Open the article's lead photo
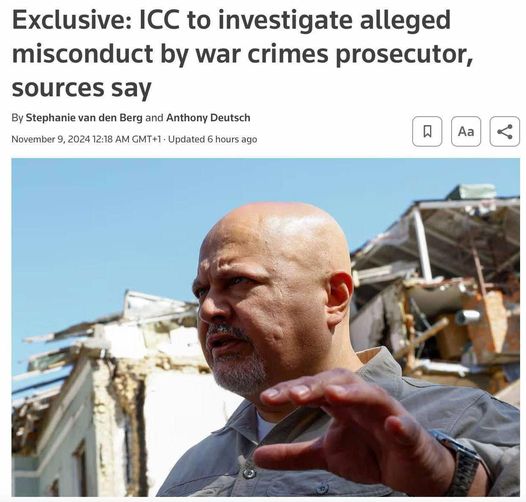The height and width of the screenshot is (502, 526). pos(266,327)
